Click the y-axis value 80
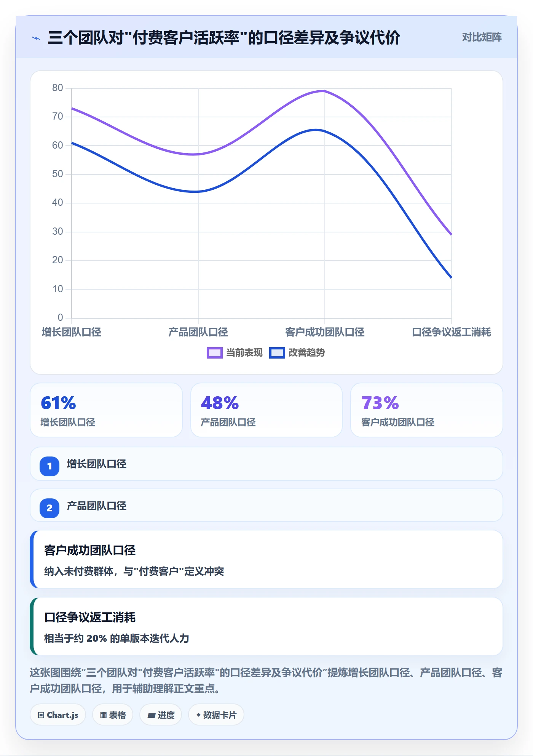This screenshot has height=756, width=533. tap(57, 88)
